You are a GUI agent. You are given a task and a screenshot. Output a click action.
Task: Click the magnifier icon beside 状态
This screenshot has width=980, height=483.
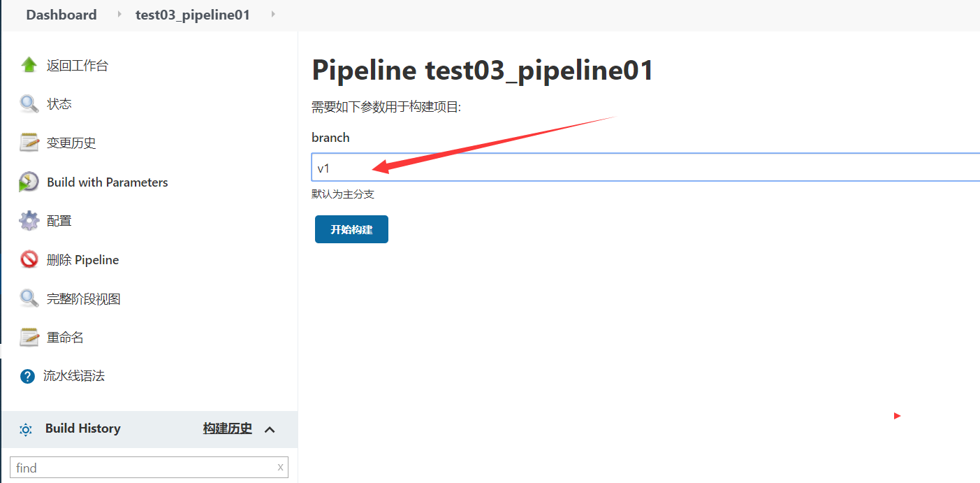click(29, 104)
